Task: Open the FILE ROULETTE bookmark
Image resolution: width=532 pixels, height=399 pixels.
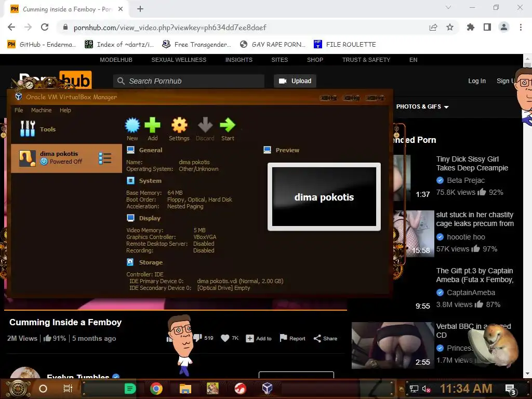Action: point(345,45)
